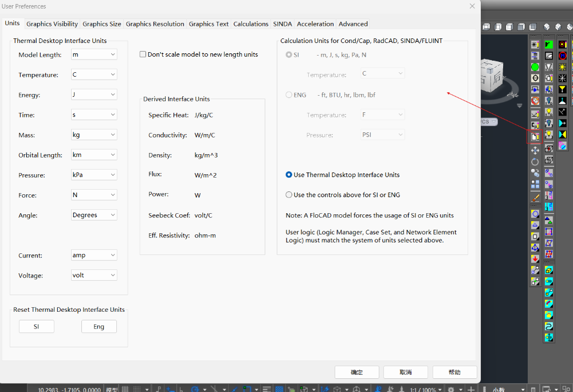Click the red-highlighted User Preferences toolbar icon
Screen dimensions: 573x392
coord(535,137)
